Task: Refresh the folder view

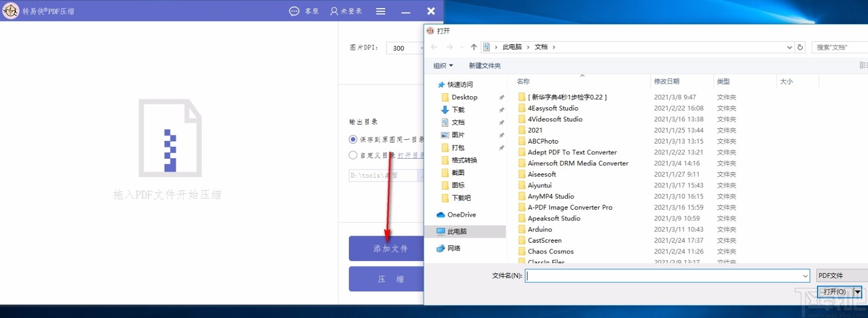Action: click(800, 47)
